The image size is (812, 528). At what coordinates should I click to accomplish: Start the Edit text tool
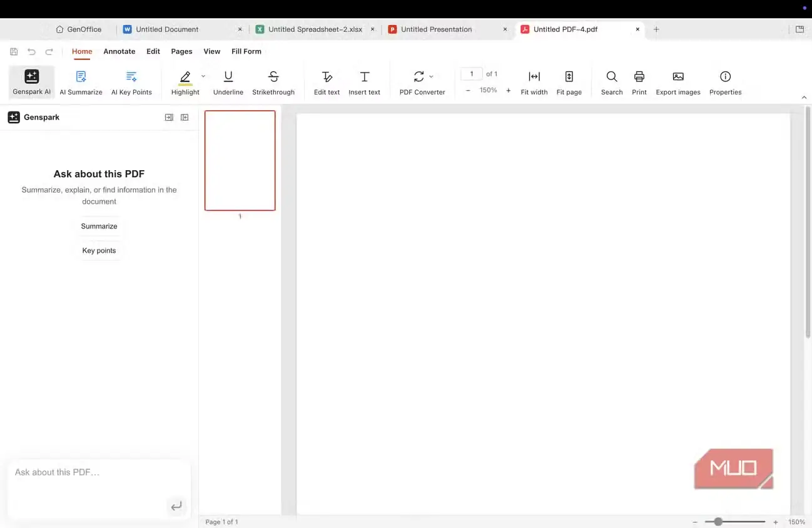pyautogui.click(x=327, y=83)
